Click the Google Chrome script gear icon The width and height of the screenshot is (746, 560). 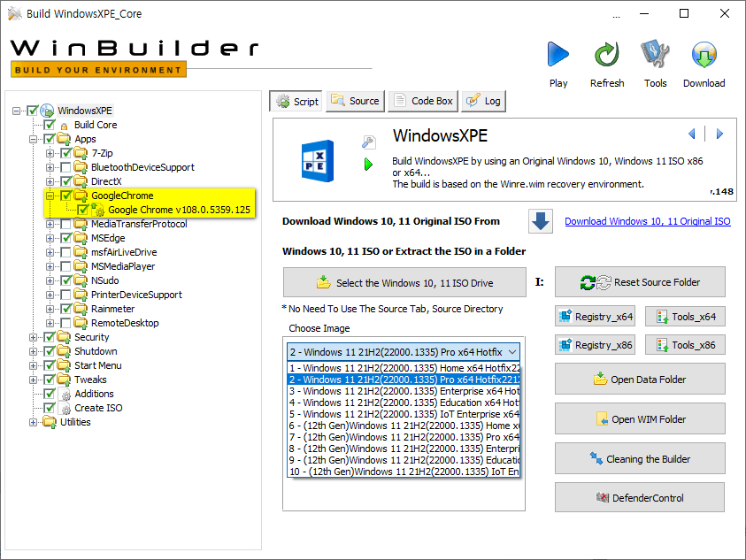click(97, 210)
